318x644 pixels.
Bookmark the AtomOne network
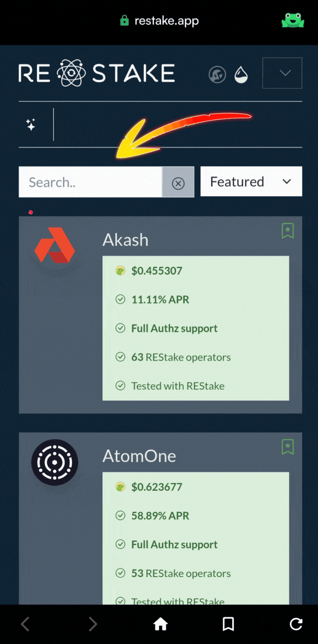(x=288, y=447)
